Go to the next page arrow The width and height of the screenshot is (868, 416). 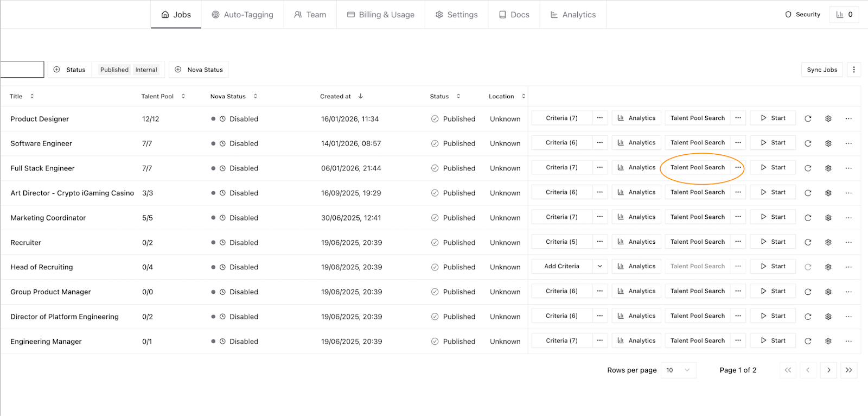point(828,370)
